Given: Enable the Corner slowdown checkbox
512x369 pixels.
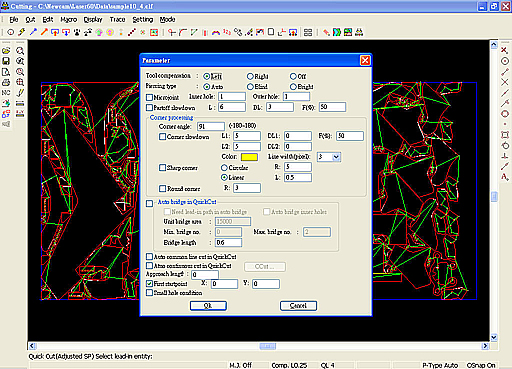Looking at the screenshot, I should click(162, 137).
